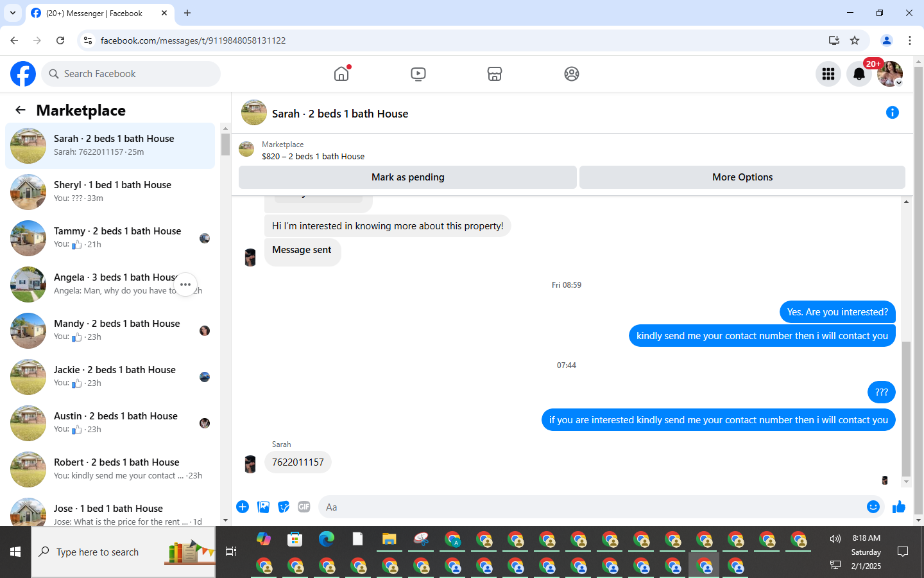Open Chrome three-dot menu
Viewport: 924px width, 578px height.
910,40
